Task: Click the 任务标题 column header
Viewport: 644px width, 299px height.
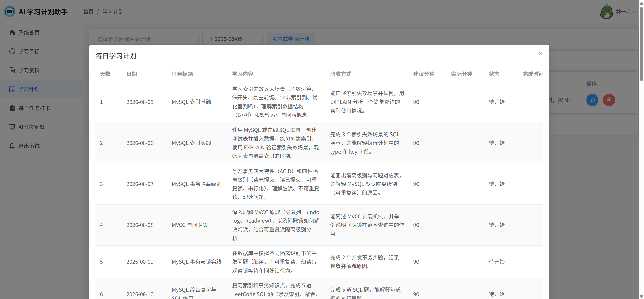Action: [x=182, y=74]
